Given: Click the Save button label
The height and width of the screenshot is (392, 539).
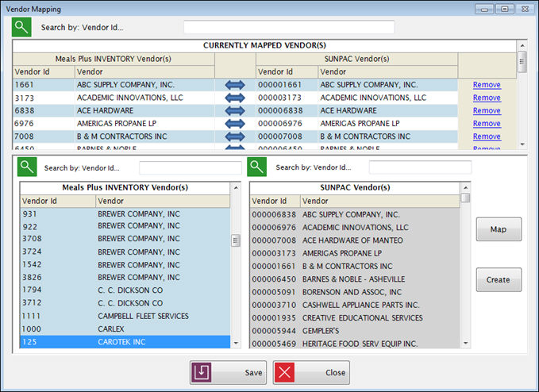Looking at the screenshot, I should pyautogui.click(x=254, y=372).
